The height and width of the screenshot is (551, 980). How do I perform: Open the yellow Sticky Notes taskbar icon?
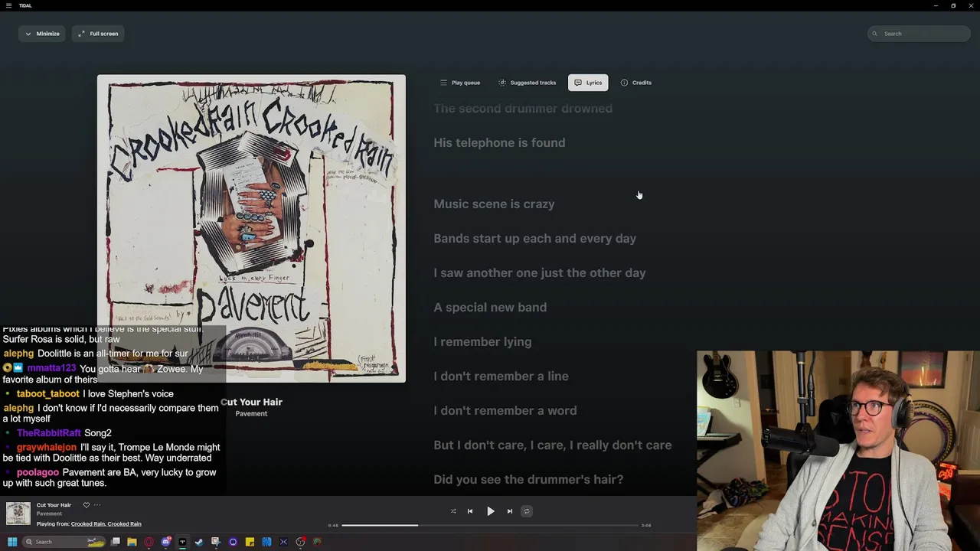[x=250, y=542]
